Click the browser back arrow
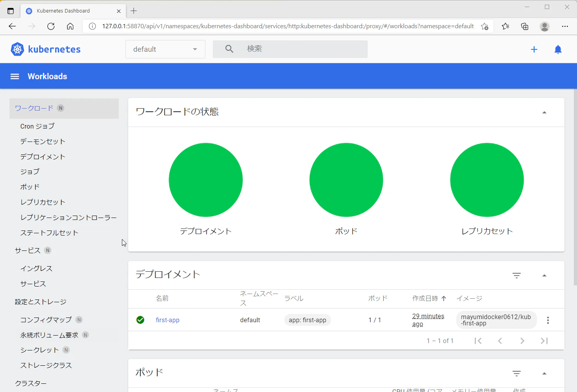 click(x=12, y=26)
